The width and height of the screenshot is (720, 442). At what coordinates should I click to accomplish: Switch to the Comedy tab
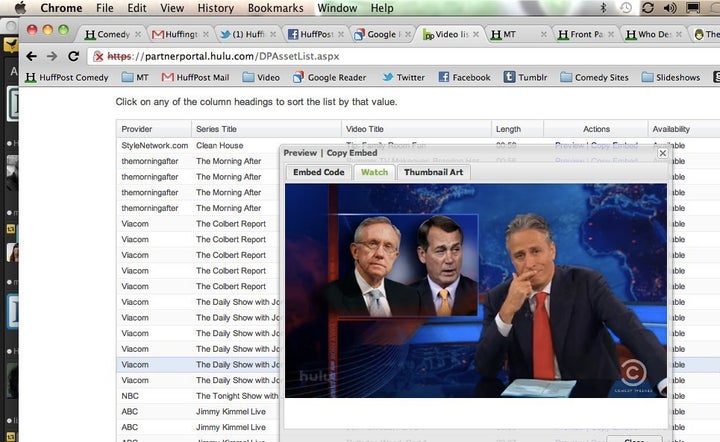(113, 34)
